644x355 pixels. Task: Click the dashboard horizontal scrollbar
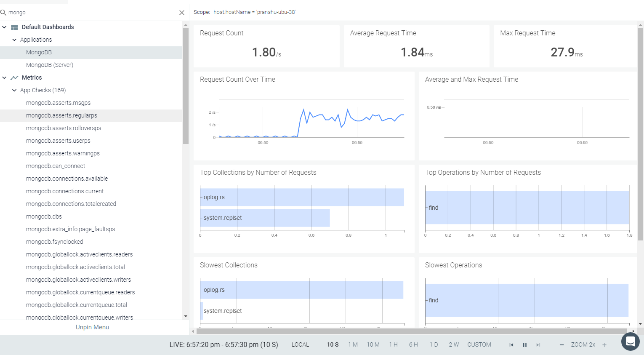point(411,331)
